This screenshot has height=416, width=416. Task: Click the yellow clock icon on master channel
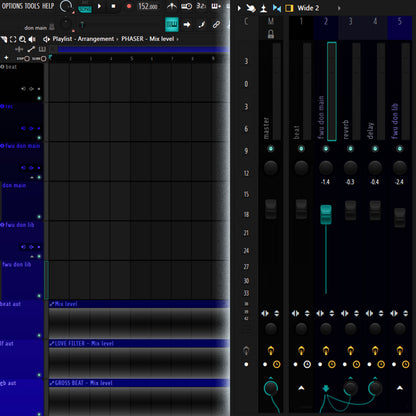[x=276, y=364]
